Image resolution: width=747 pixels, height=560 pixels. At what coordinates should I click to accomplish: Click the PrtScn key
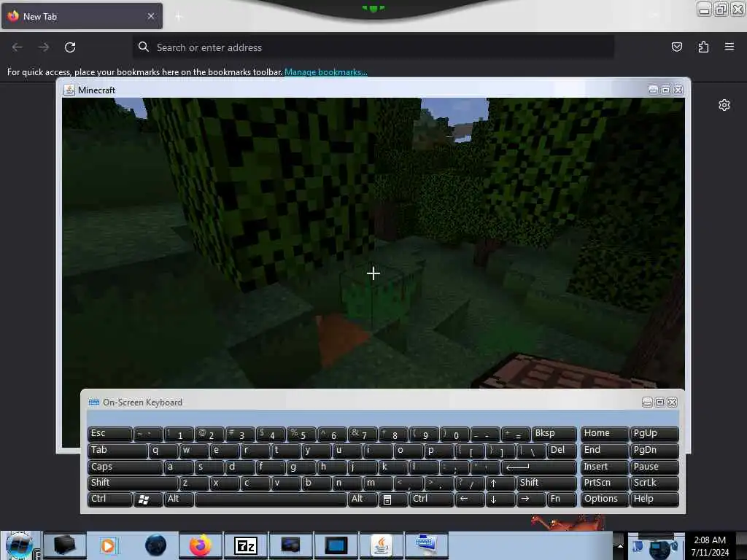coord(605,483)
